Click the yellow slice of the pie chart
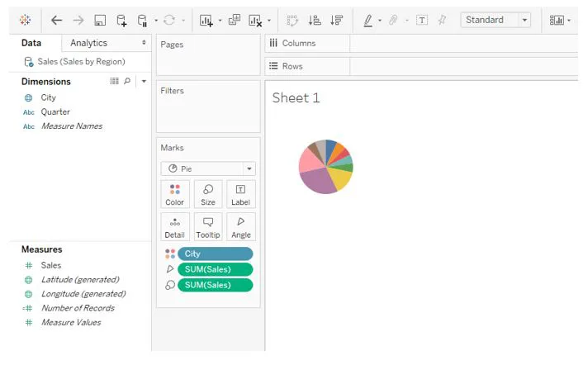 click(341, 178)
